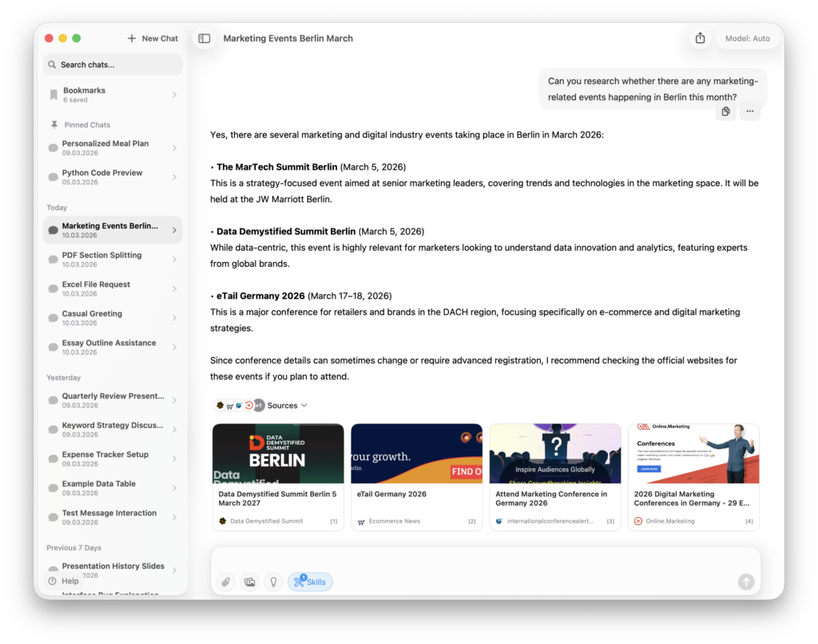Click the paperclip attach file icon
Image resolution: width=818 pixels, height=644 pixels.
(x=226, y=582)
